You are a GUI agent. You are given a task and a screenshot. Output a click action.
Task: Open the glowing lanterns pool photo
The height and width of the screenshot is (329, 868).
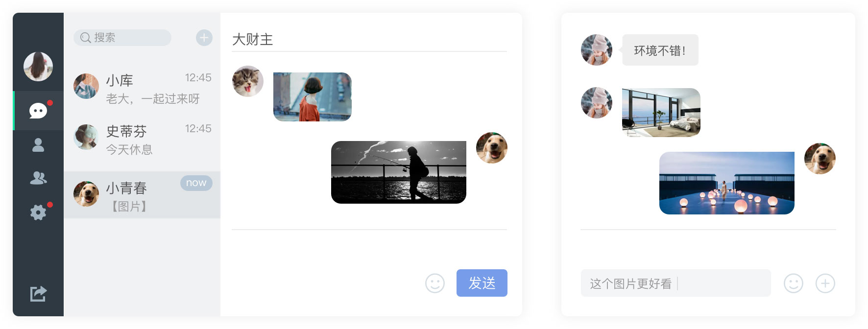point(727,183)
